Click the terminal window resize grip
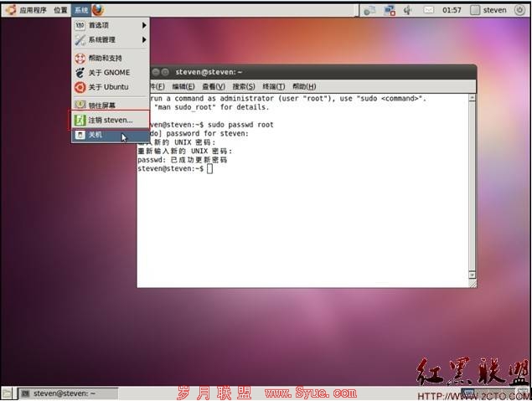Screen dimensions: 532x401 (473, 284)
